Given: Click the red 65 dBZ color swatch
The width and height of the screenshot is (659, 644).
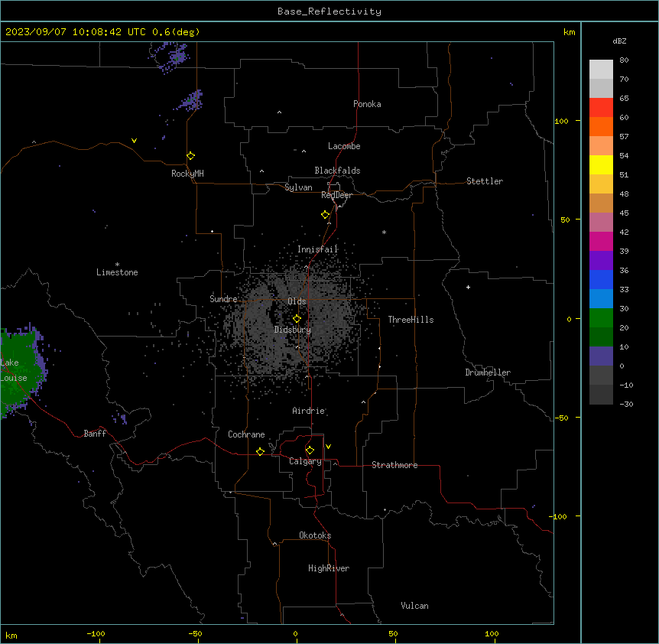Looking at the screenshot, I should click(601, 108).
